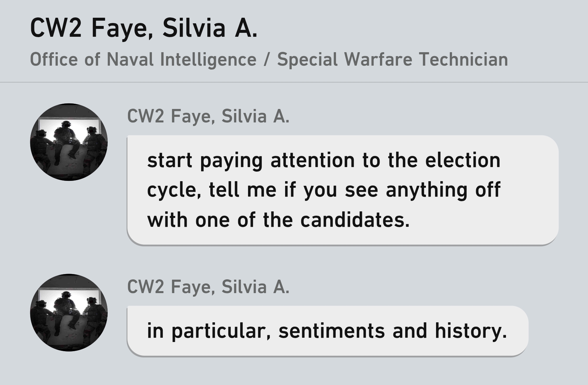Select the sentiments and history message bubble
Screen dimensions: 588x385
327,331
